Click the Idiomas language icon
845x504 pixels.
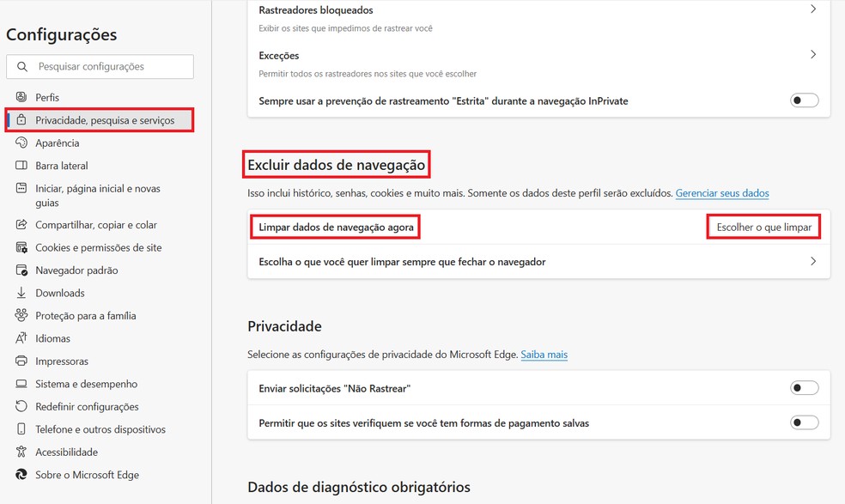coord(21,338)
